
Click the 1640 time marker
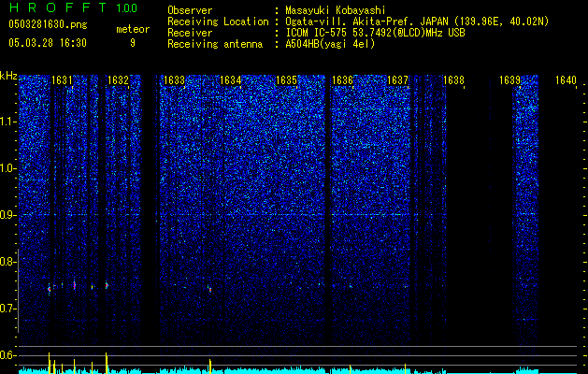coord(566,80)
